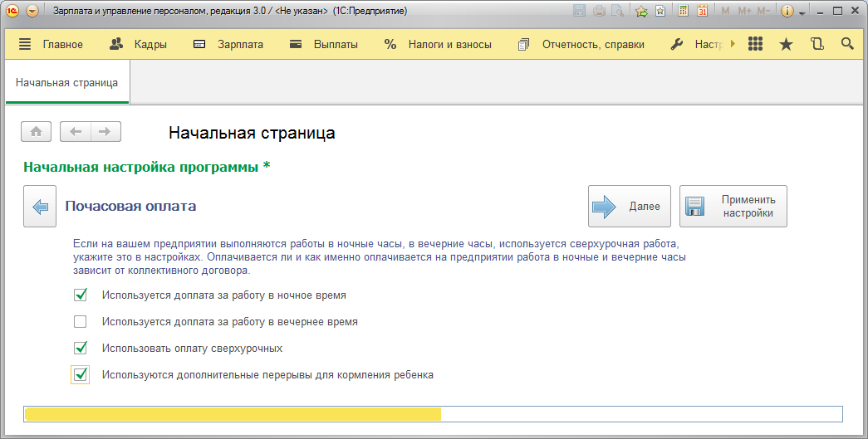Uncheck child feeding breaks checkbox
Screen dimensions: 868x439
pos(81,375)
